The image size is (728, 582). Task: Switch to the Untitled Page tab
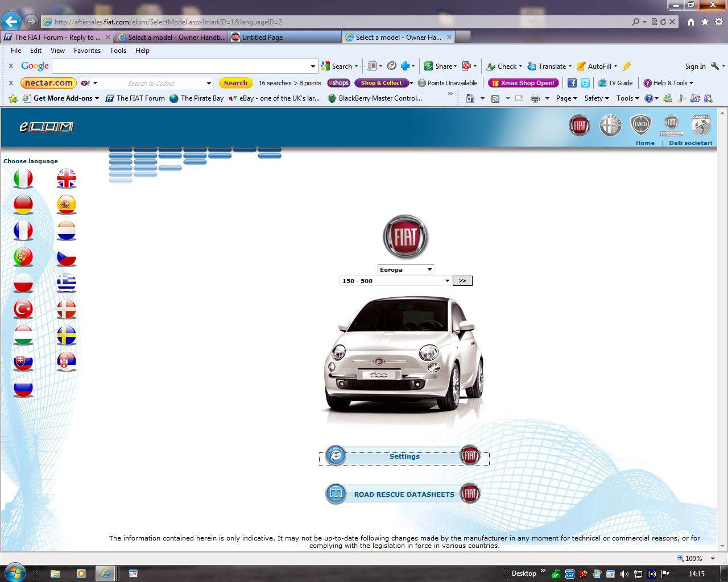(284, 37)
